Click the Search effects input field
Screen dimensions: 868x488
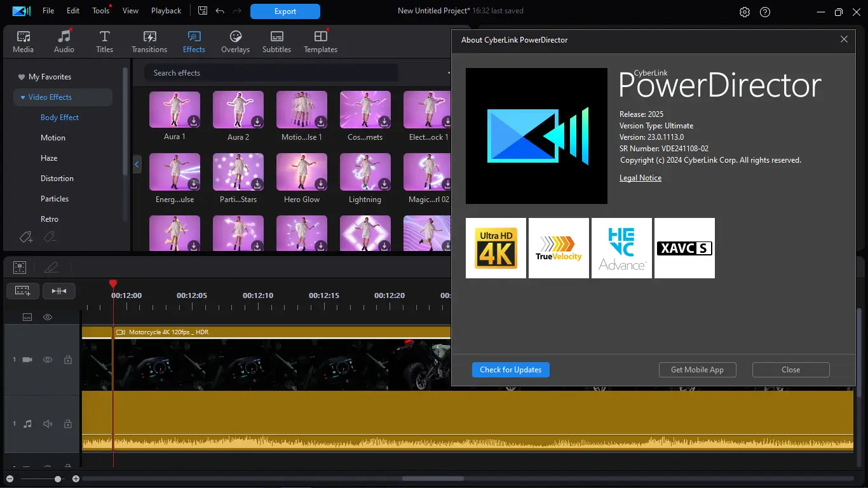(x=271, y=73)
